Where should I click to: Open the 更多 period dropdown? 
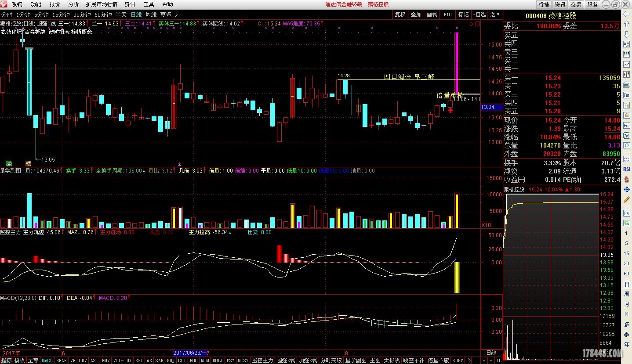(169, 14)
